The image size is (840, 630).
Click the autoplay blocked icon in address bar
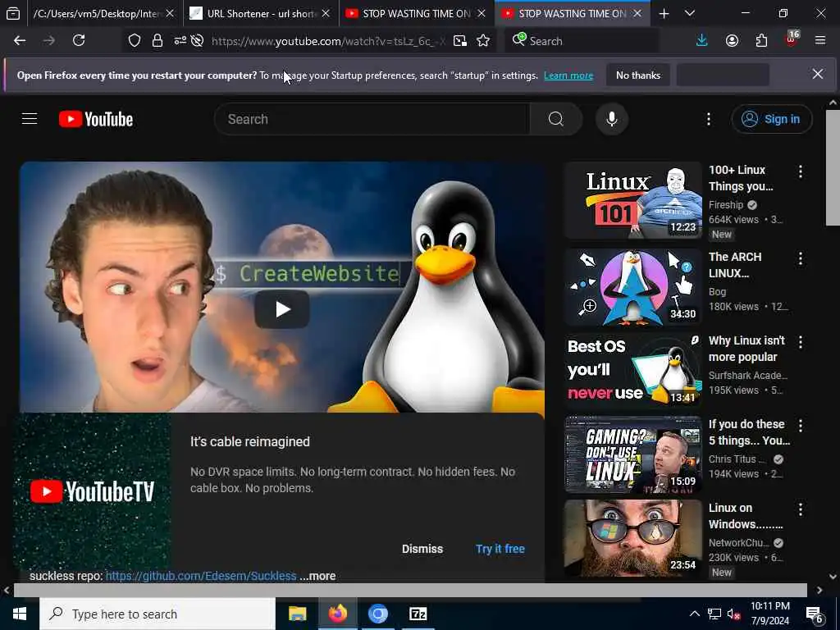(x=197, y=41)
